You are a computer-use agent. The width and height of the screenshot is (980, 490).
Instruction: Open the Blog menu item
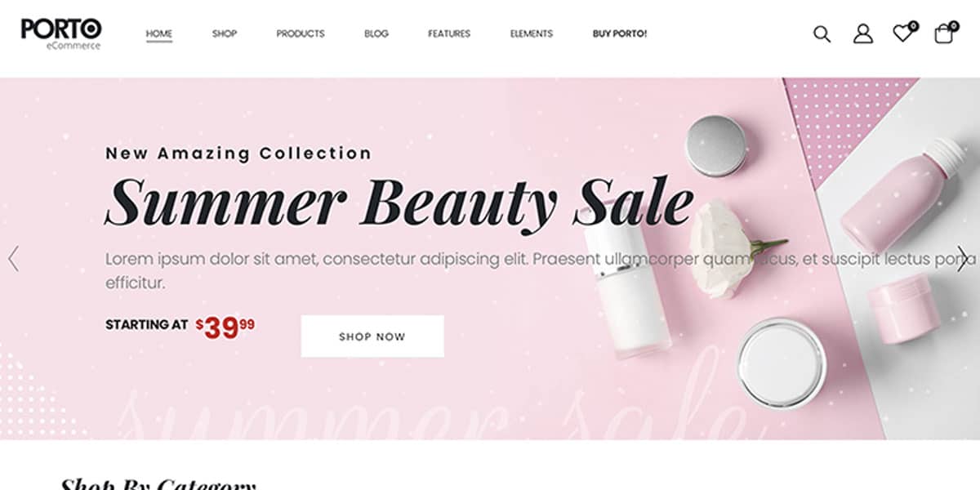click(376, 33)
